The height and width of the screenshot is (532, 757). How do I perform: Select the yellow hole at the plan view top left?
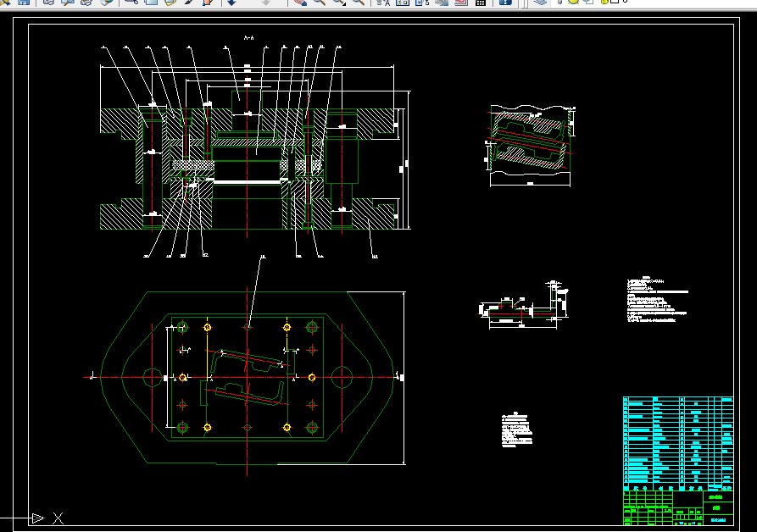[208, 328]
